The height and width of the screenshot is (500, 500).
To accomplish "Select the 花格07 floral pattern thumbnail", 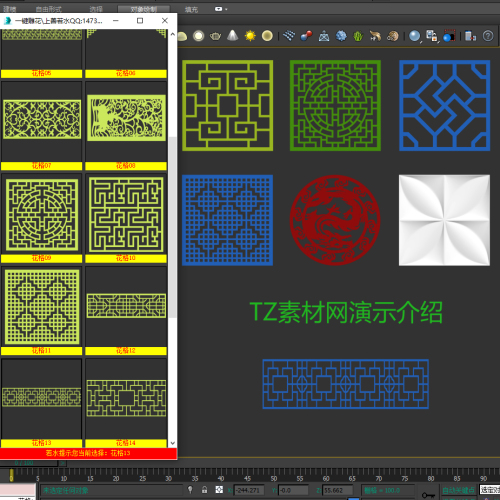I will 42,119.
